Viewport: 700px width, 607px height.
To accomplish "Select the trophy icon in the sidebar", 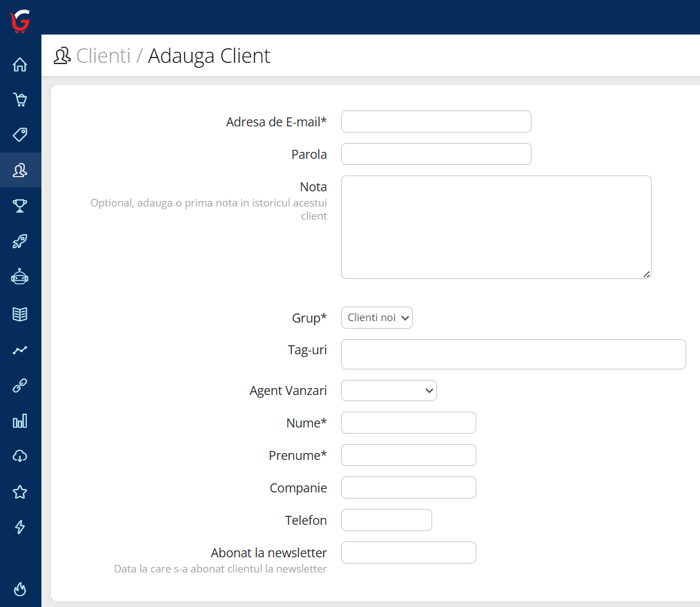I will pos(20,205).
